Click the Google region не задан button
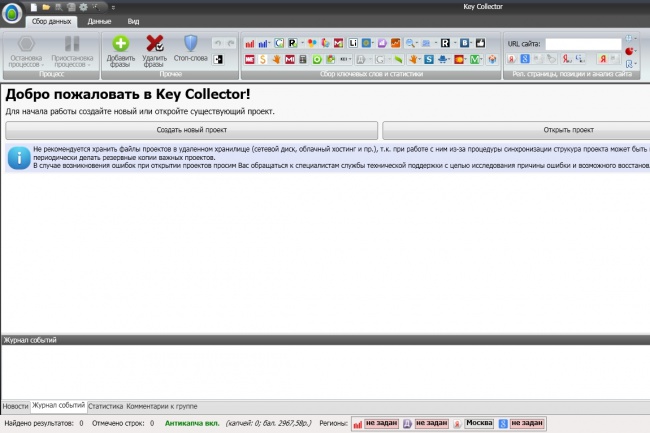The height and width of the screenshot is (433, 650). coord(527,423)
